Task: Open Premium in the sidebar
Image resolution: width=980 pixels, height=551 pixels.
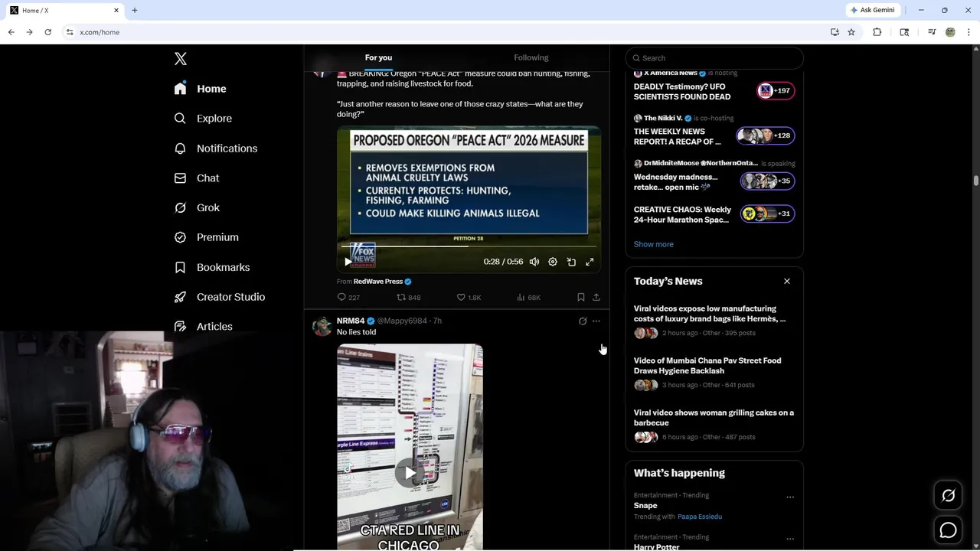Action: [x=206, y=237]
